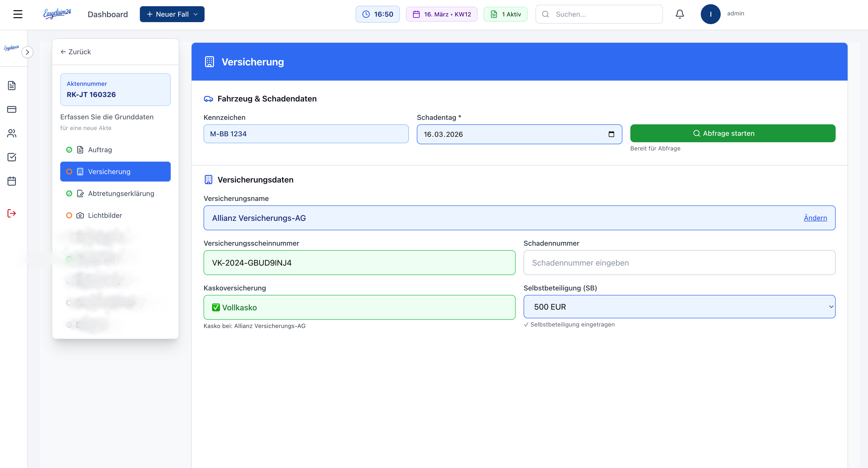
Task: Expand sidebar with chevron arrow
Action: 27,52
